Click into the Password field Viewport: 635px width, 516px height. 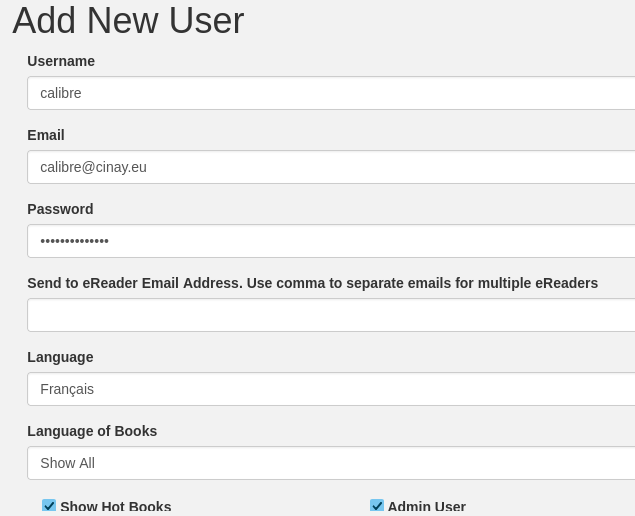click(x=330, y=241)
